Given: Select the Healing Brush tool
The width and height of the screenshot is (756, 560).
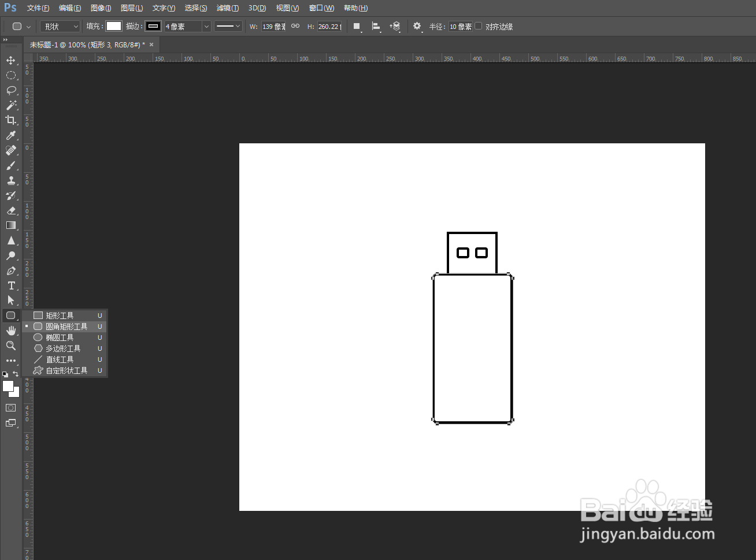Looking at the screenshot, I should pyautogui.click(x=11, y=150).
